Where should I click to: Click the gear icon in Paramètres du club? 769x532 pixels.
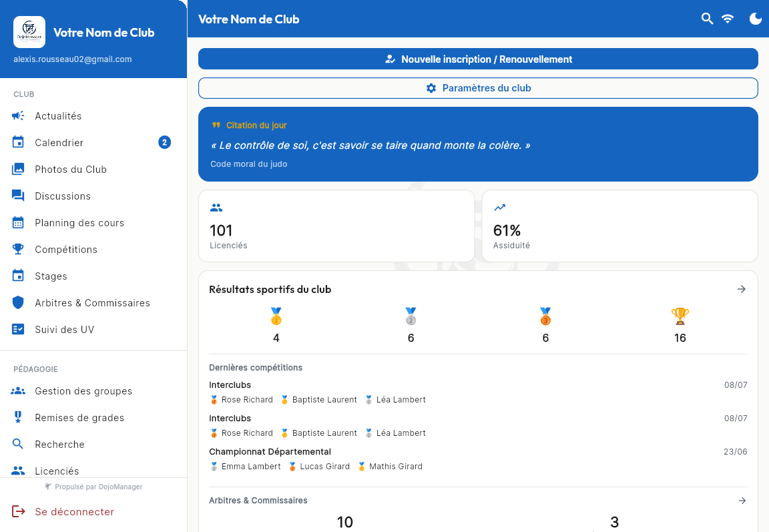click(431, 88)
